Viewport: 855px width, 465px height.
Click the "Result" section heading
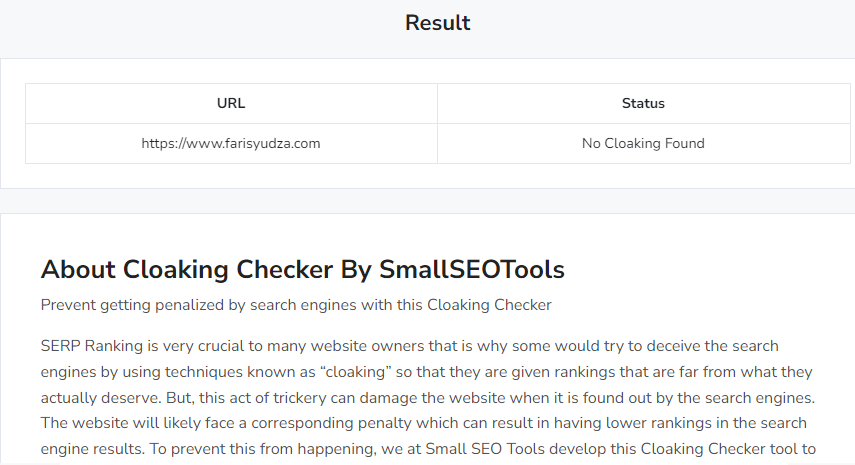click(x=437, y=23)
